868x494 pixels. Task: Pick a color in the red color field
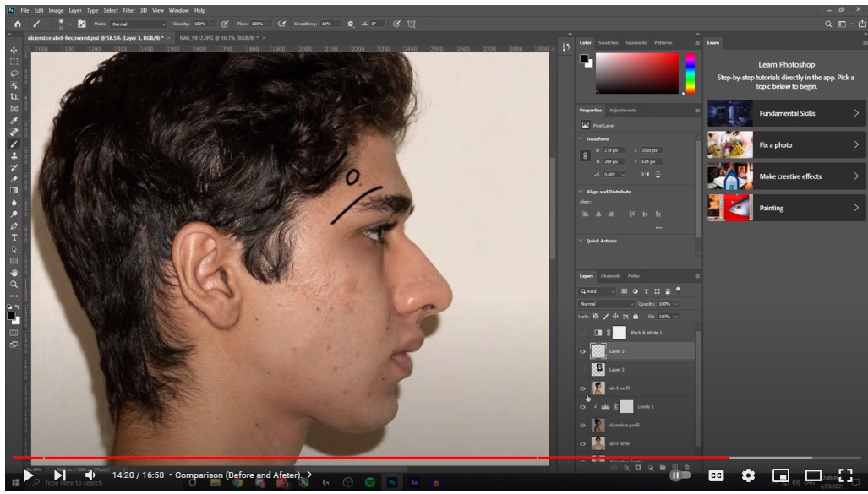636,73
